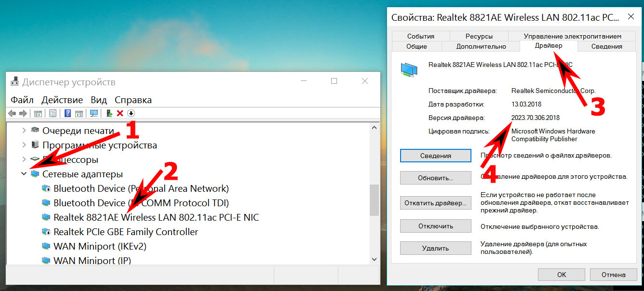The width and height of the screenshot is (644, 291).
Task: Click the Цифровая подпись label
Action: (458, 131)
